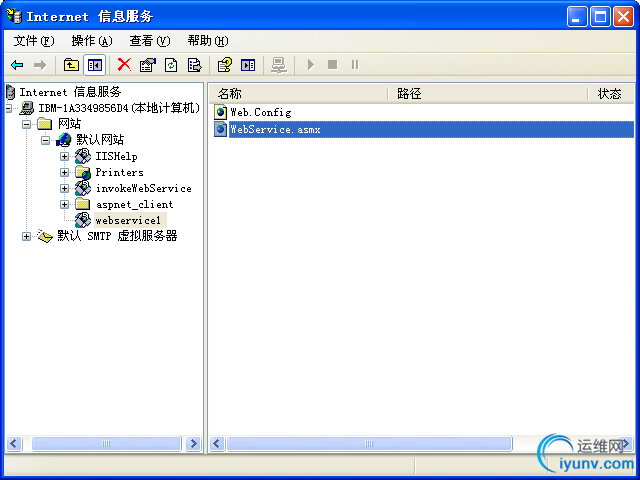Image resolution: width=640 pixels, height=480 pixels.
Task: Select the 默认网站 tree label
Action: click(100, 140)
